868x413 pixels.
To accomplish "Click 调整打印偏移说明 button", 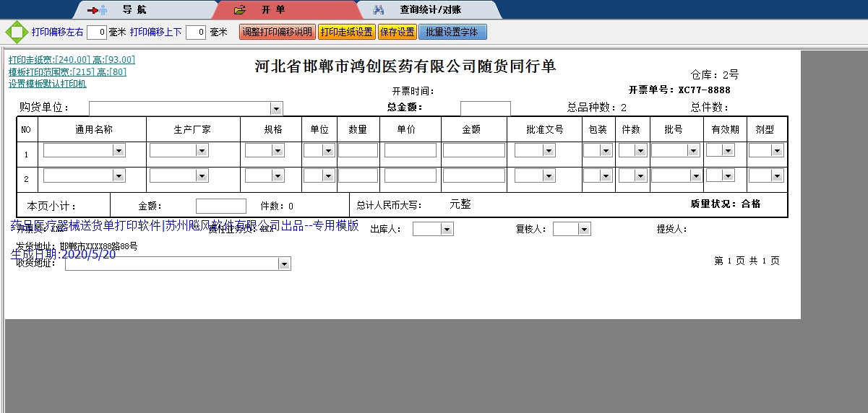I will (277, 32).
